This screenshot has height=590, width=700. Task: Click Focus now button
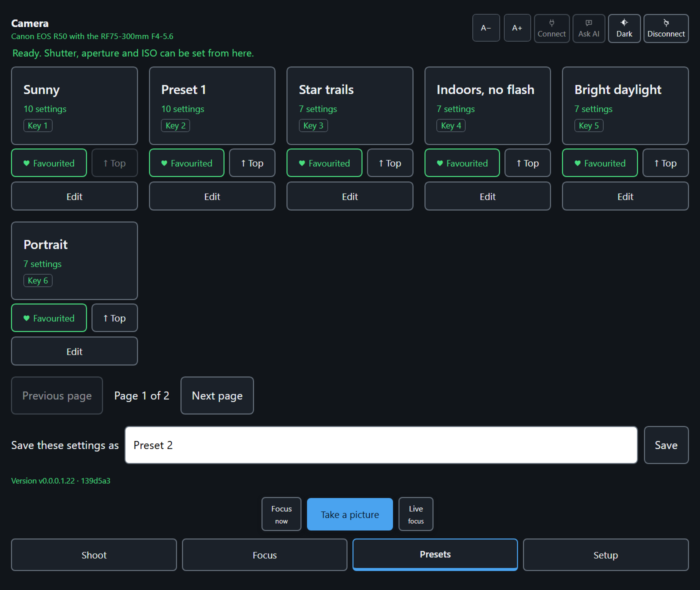tap(281, 514)
